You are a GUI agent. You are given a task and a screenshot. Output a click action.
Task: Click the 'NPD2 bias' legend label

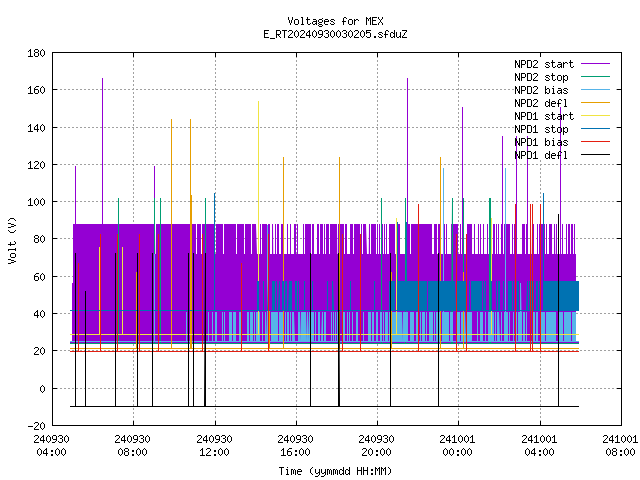(541, 90)
